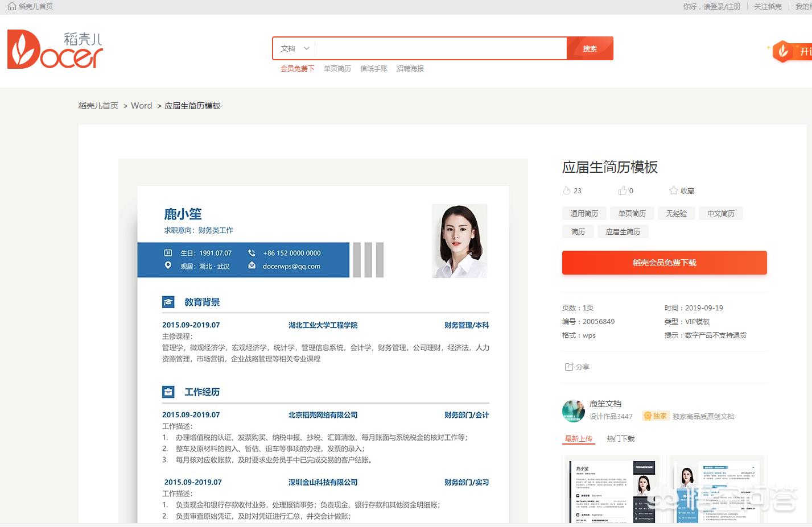
Task: Click 北京稻壳网络有限公司 in the resume
Action: 323,415
